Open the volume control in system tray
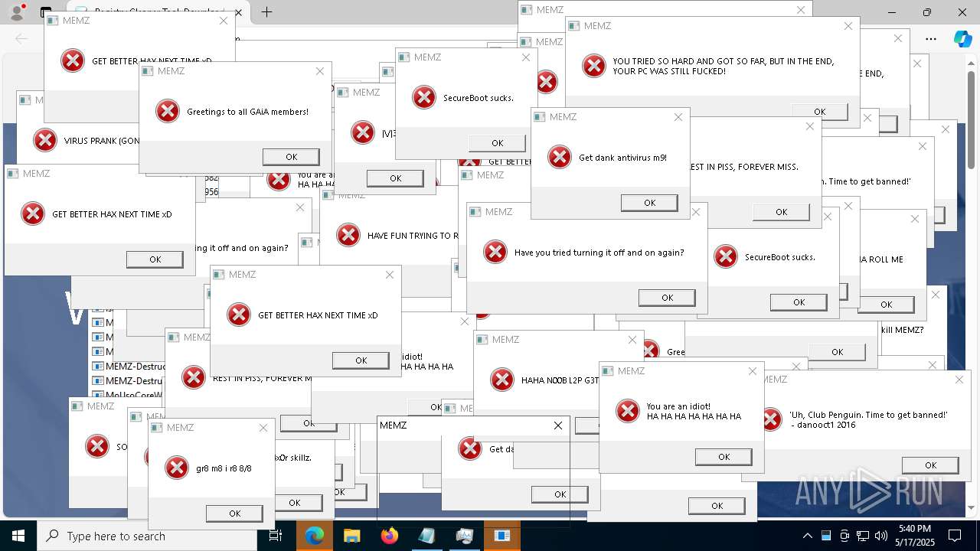 (880, 536)
